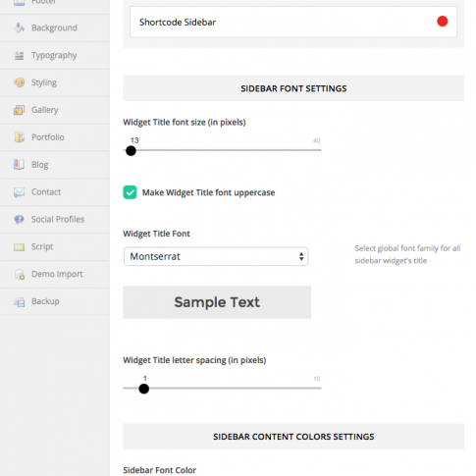Toggle the red dot on Shortcode Sidebar

[443, 22]
